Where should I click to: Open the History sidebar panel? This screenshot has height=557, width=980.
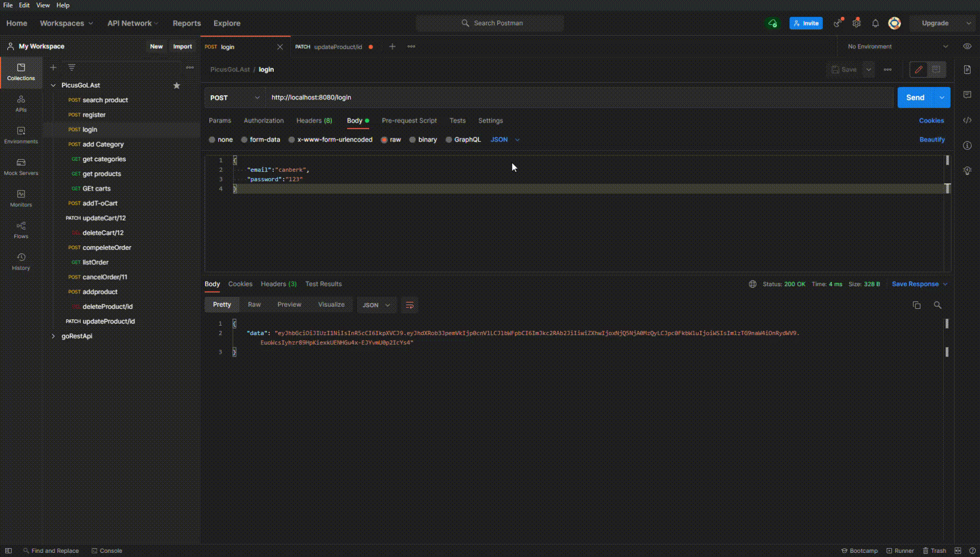click(21, 262)
